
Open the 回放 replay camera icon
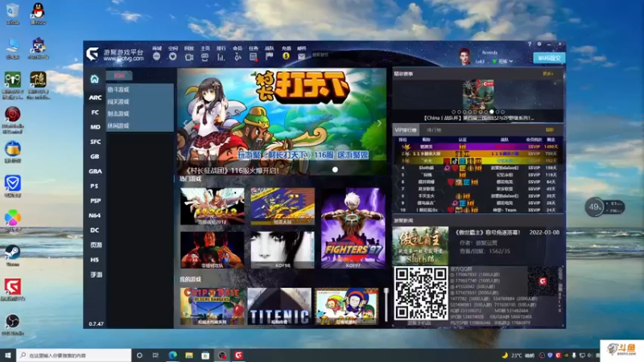(189, 57)
